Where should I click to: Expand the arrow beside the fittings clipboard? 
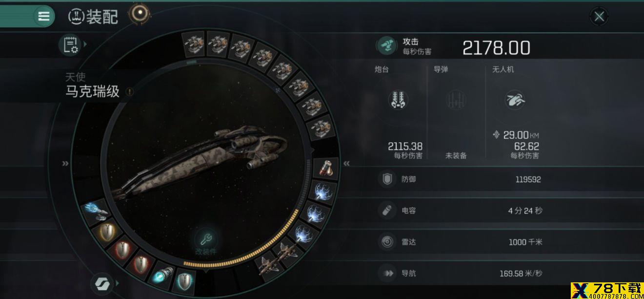pos(85,44)
